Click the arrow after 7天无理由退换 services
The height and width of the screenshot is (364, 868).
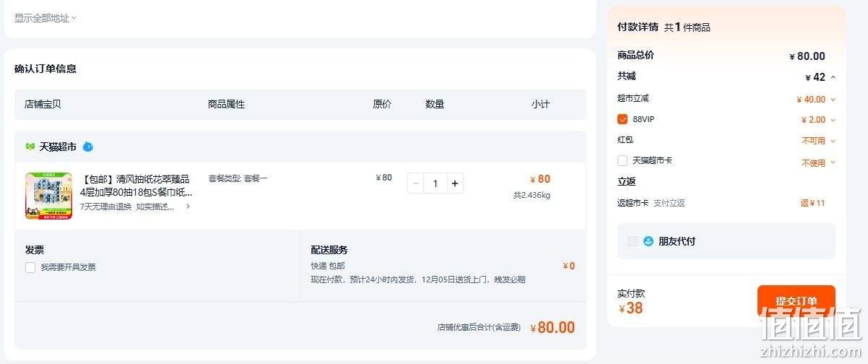188,207
